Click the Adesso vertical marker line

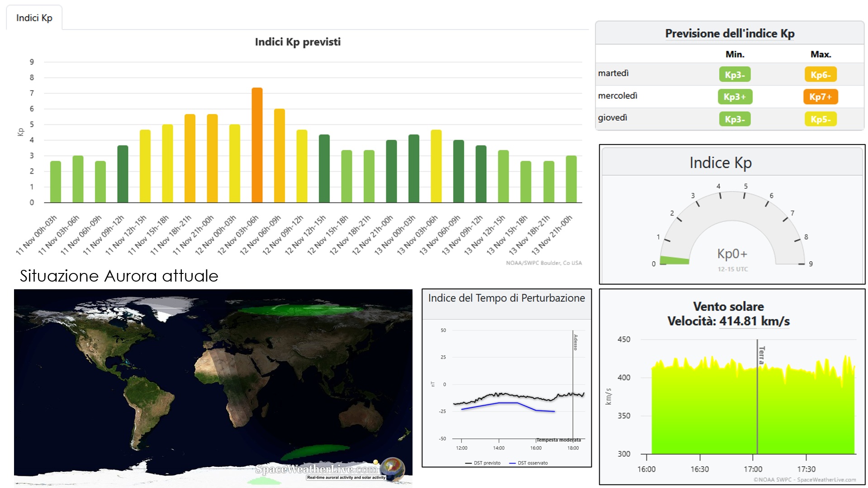point(573,385)
